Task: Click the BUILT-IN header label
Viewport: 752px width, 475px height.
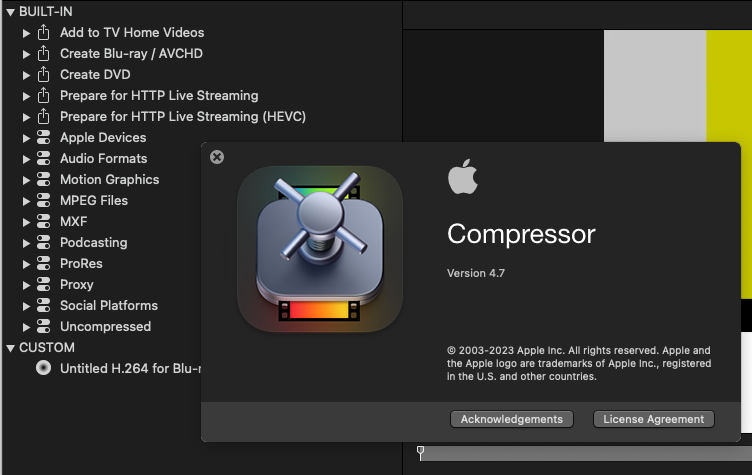Action: pos(46,12)
